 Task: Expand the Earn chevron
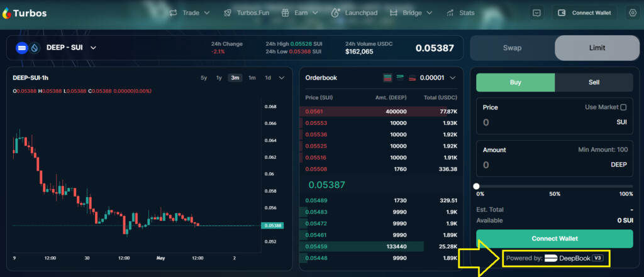[315, 13]
